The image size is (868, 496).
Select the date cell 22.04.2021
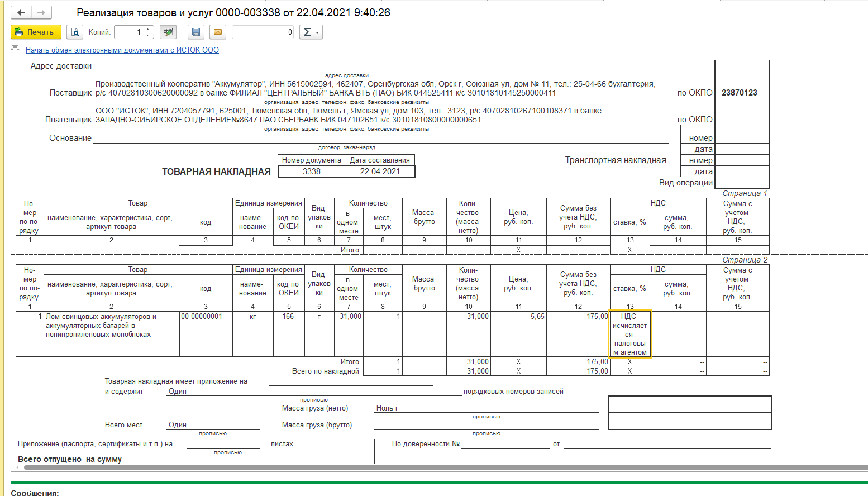(x=380, y=171)
